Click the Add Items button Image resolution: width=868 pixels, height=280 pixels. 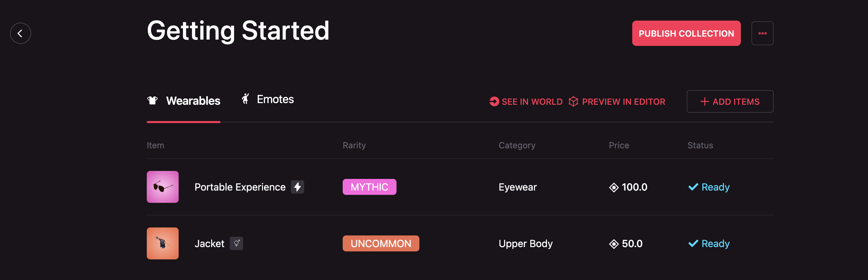[x=730, y=101]
